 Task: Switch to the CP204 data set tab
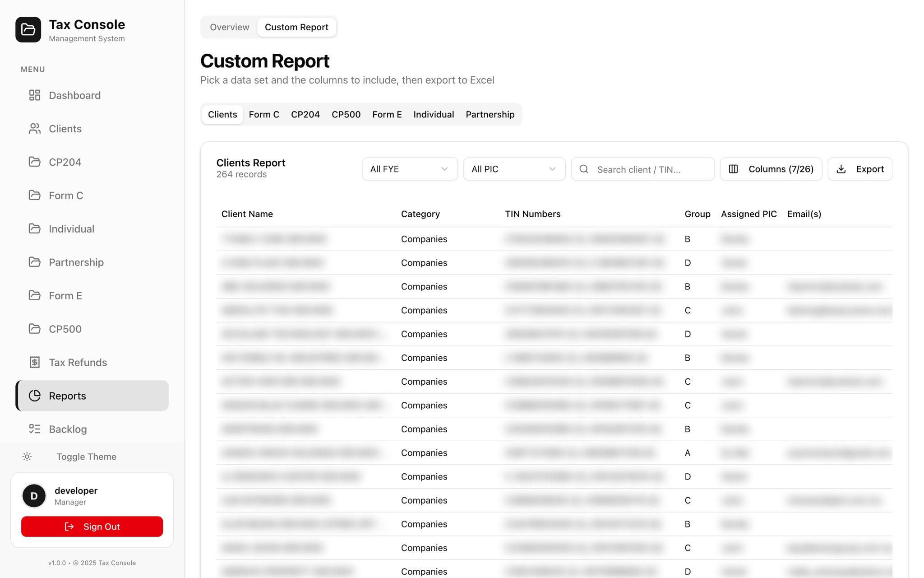[305, 115]
